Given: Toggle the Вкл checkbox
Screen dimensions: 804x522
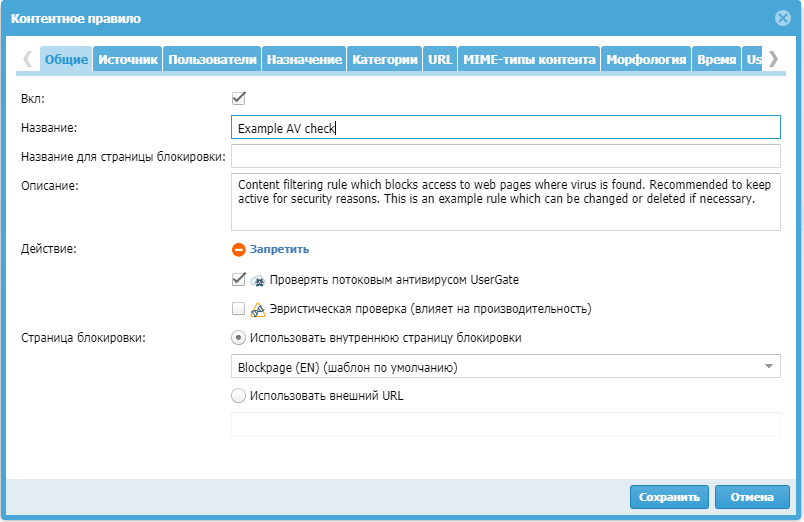Looking at the screenshot, I should (238, 98).
